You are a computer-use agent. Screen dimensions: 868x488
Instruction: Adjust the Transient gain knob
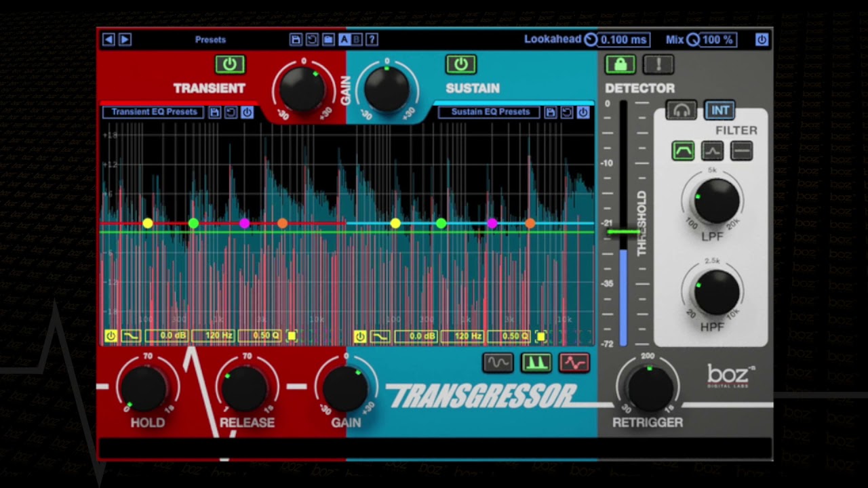(x=302, y=90)
